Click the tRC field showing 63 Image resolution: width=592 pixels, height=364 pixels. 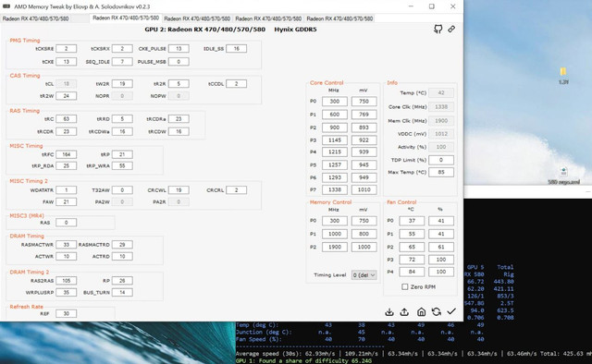(x=66, y=119)
